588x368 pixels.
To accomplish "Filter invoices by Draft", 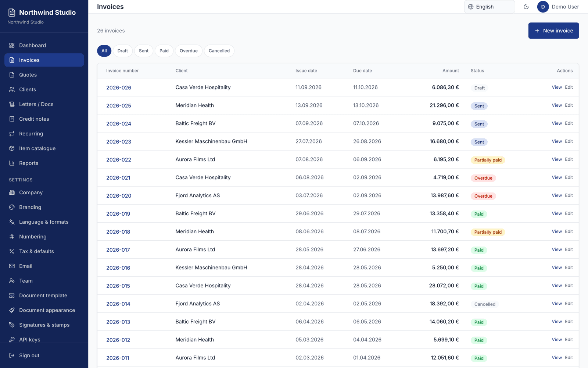I will 123,51.
